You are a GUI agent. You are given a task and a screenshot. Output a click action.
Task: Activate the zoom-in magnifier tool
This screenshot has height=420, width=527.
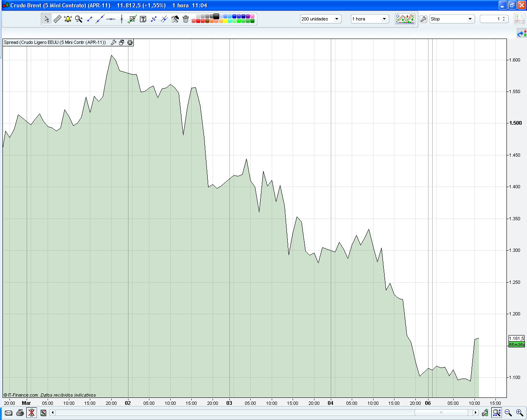click(x=79, y=18)
